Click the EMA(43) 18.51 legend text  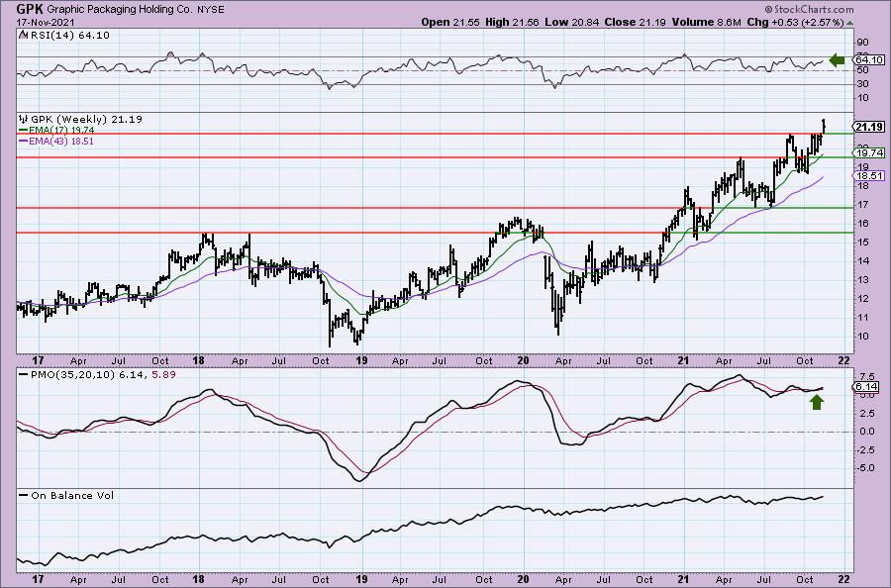pos(60,141)
